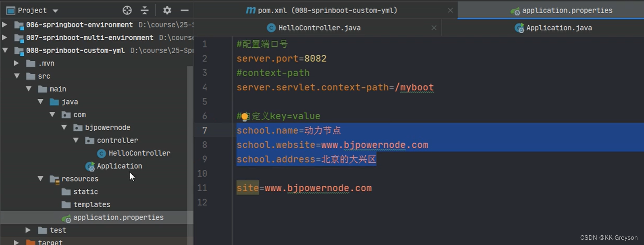Expand the test folder
Image resolution: width=644 pixels, height=245 pixels.
tap(28, 230)
